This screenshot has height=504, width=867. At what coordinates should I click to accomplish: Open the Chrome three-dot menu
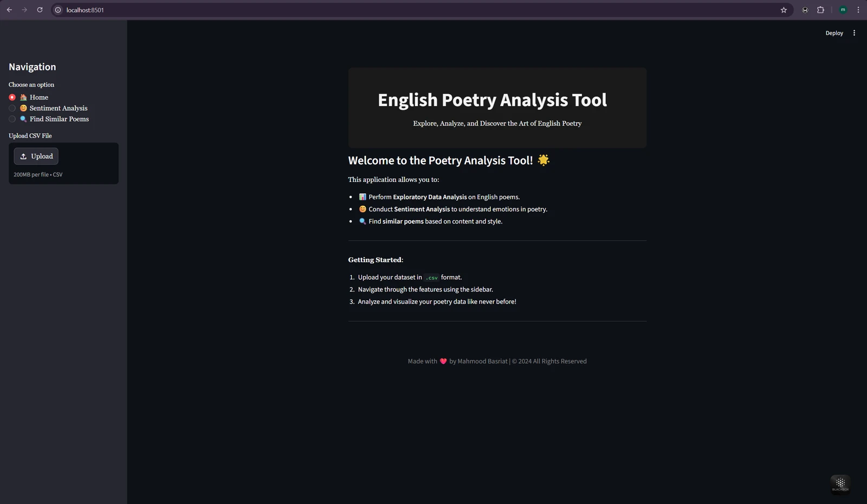858,10
